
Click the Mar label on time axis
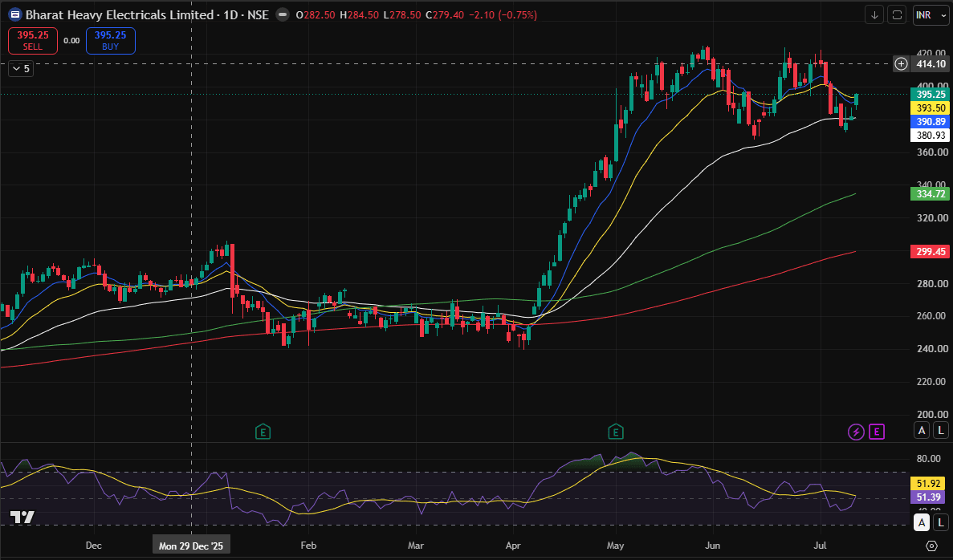click(x=416, y=546)
